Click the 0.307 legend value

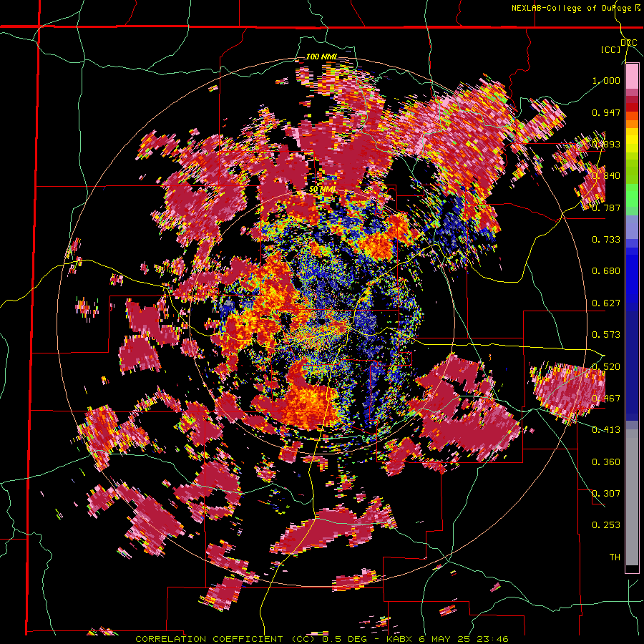pyautogui.click(x=606, y=493)
